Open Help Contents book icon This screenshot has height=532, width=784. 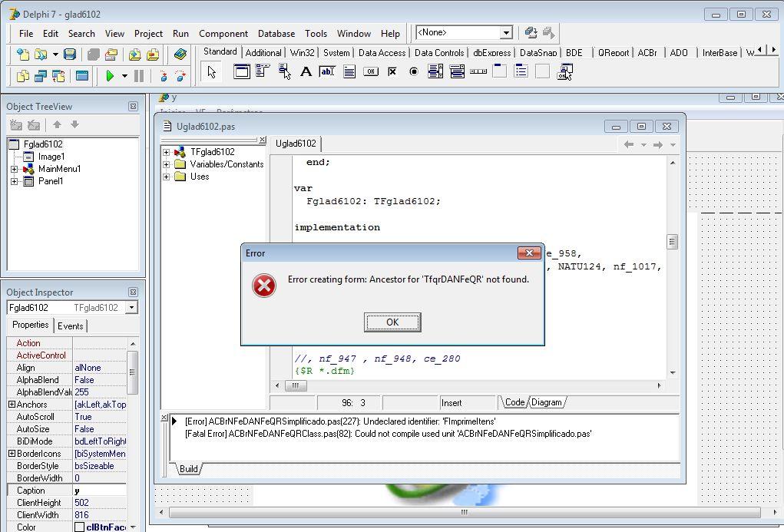point(180,54)
